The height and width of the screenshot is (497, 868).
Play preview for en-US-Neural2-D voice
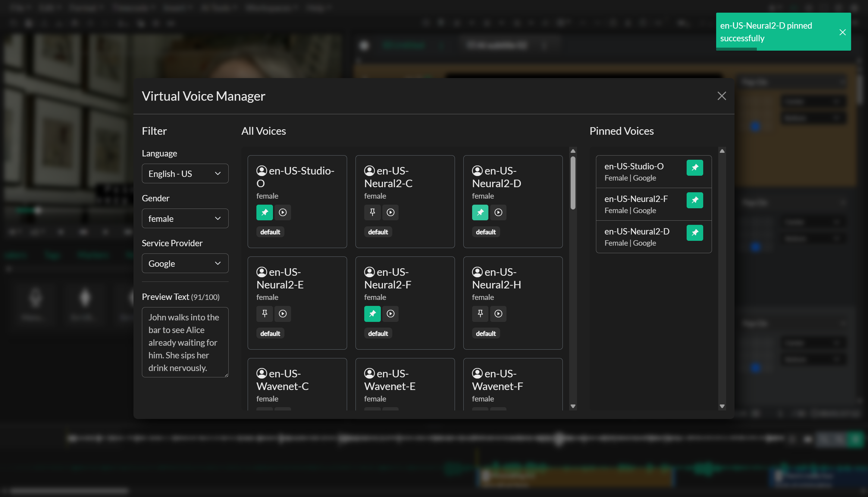[499, 212]
